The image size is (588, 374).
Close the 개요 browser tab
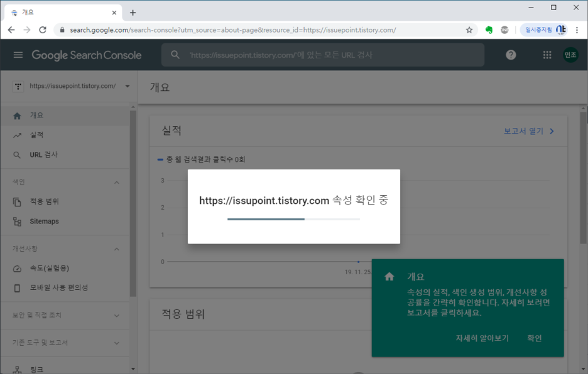(114, 13)
